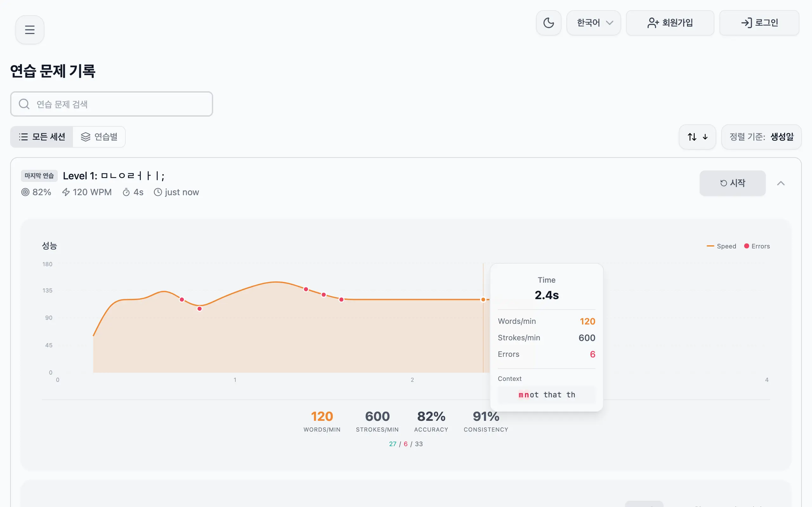
Task: Toggle dark mode with the moon icon
Action: click(548, 22)
